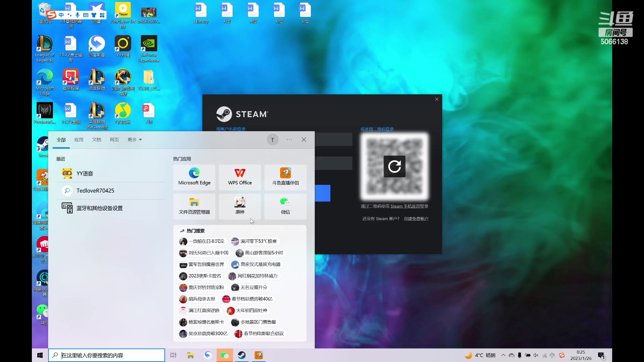The width and height of the screenshot is (644, 362).
Task: Open Microsoft Edge tile in popular apps
Action: (194, 177)
